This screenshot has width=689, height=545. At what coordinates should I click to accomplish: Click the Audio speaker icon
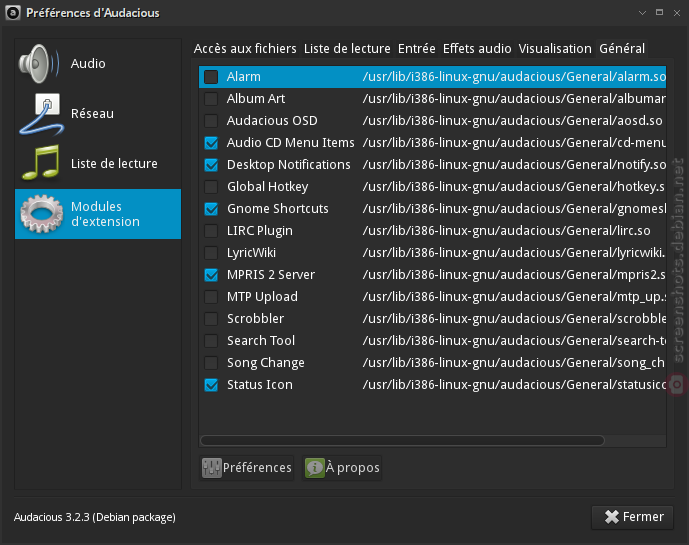[x=40, y=64]
